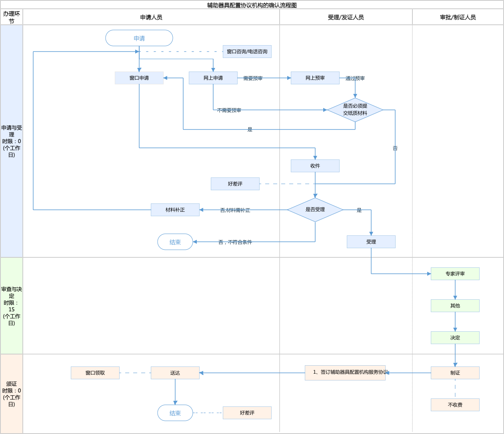This screenshot has height=434, width=504.
Task: Click the 不收费 annotation box
Action: 455,405
